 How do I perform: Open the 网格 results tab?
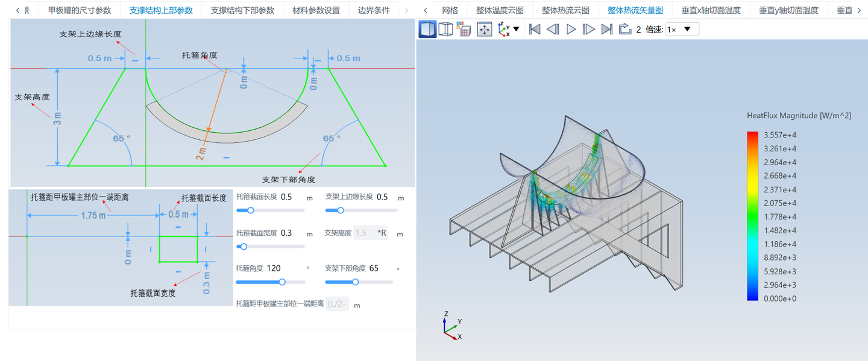tap(450, 10)
